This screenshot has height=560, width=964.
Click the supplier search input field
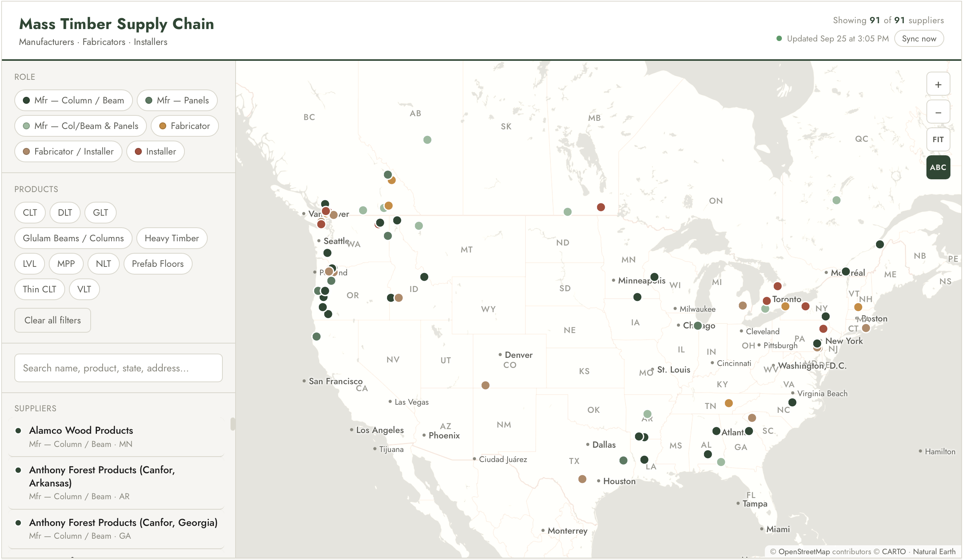point(119,368)
